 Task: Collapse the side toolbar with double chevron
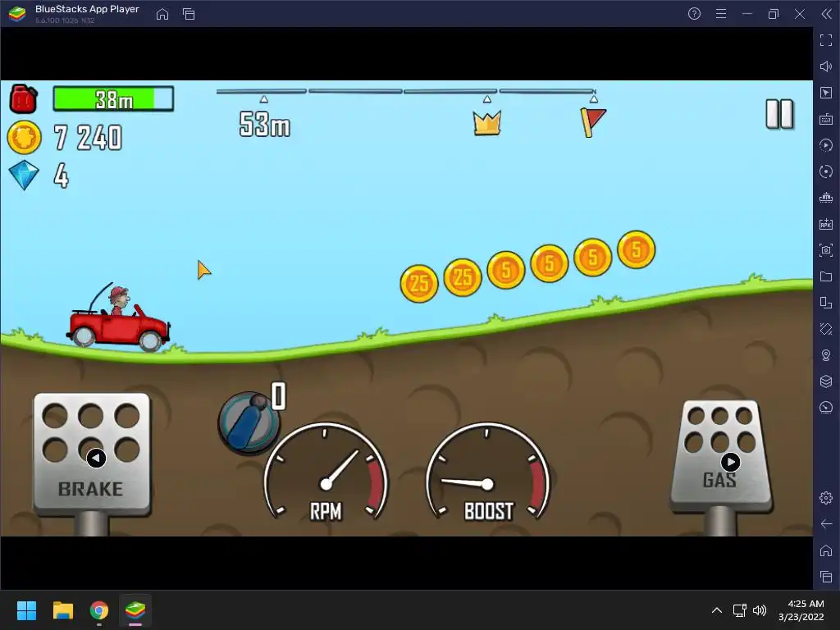tap(826, 14)
